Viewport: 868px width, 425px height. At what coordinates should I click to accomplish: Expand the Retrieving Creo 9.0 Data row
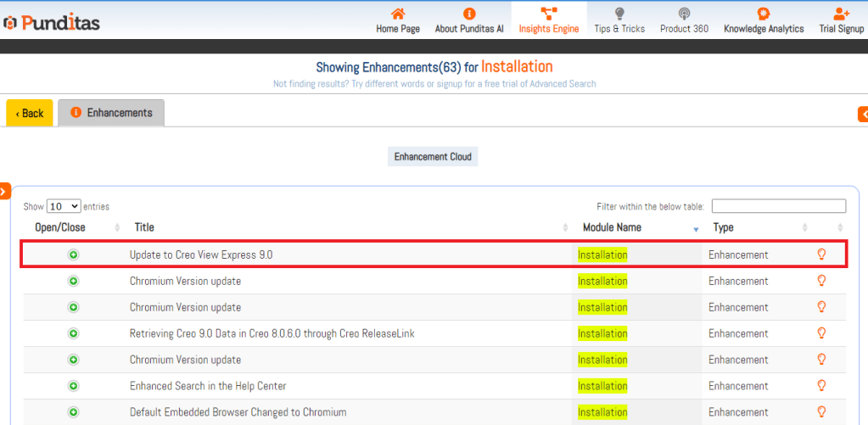[73, 333]
